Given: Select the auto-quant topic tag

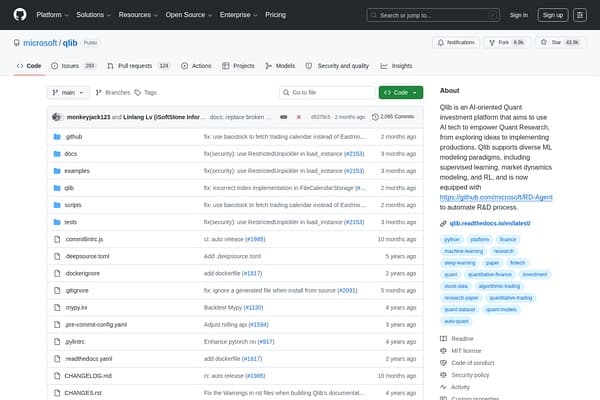Looking at the screenshot, I should point(456,322).
